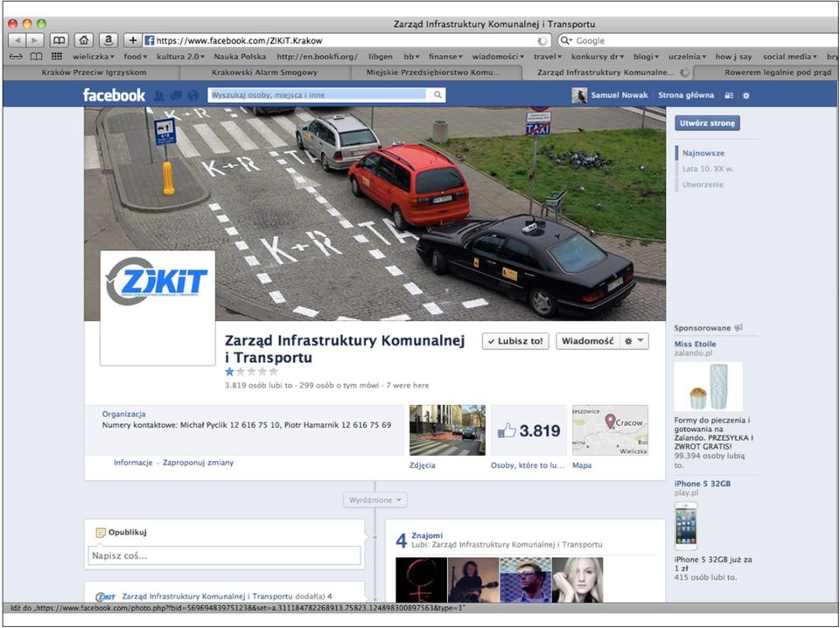Viewport: 840px width, 628px height.
Task: Select Najnowsze in timeline navigation
Action: coord(703,153)
